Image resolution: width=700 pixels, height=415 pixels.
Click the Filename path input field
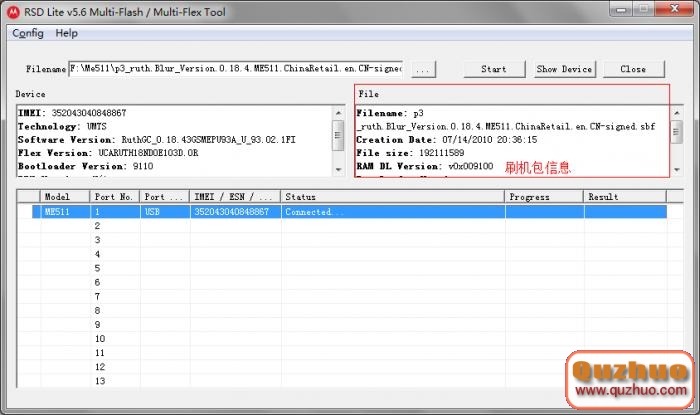coord(235,69)
